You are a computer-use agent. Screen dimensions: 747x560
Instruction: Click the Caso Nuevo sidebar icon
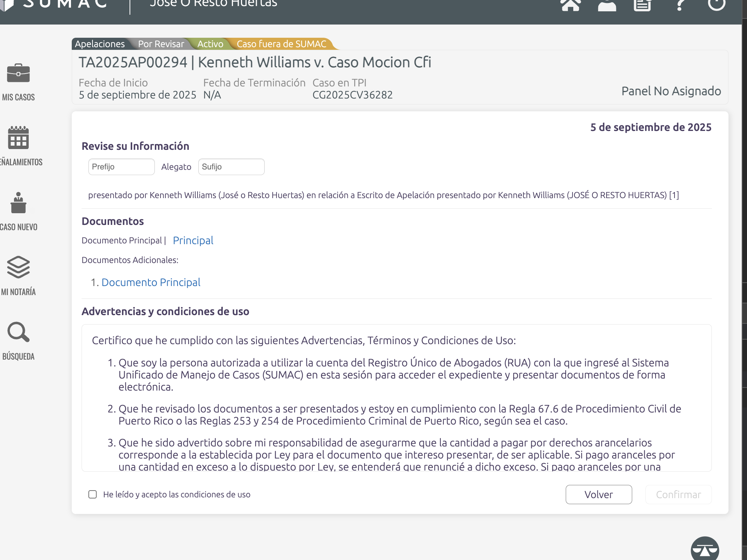[18, 203]
